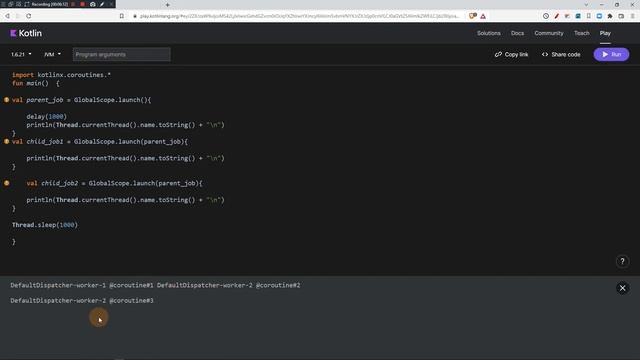Screen dimensions: 640x360
Task: Click the red stop recording button
Action: 82,4
